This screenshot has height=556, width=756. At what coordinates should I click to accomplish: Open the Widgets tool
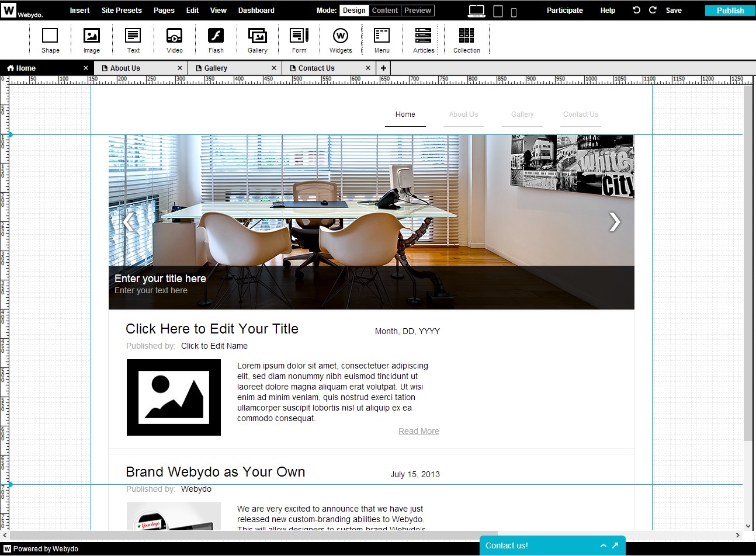tap(341, 40)
